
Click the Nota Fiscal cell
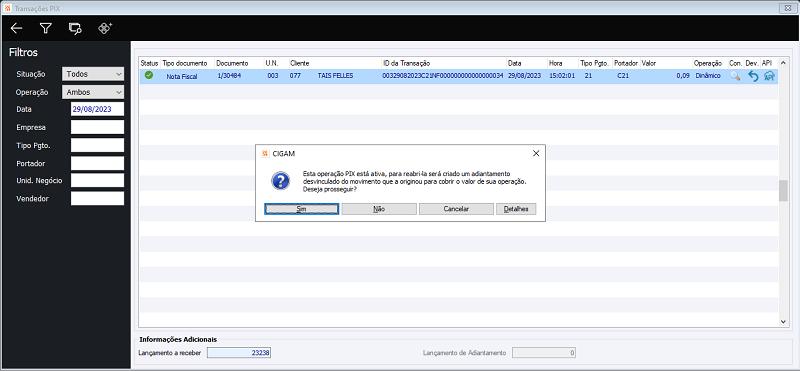pos(182,76)
